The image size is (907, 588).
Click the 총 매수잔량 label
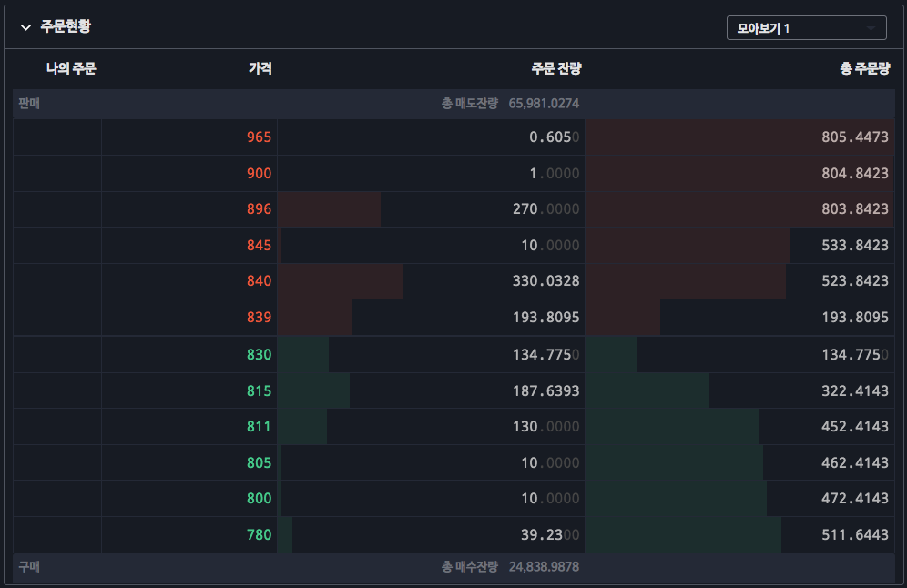point(470,566)
